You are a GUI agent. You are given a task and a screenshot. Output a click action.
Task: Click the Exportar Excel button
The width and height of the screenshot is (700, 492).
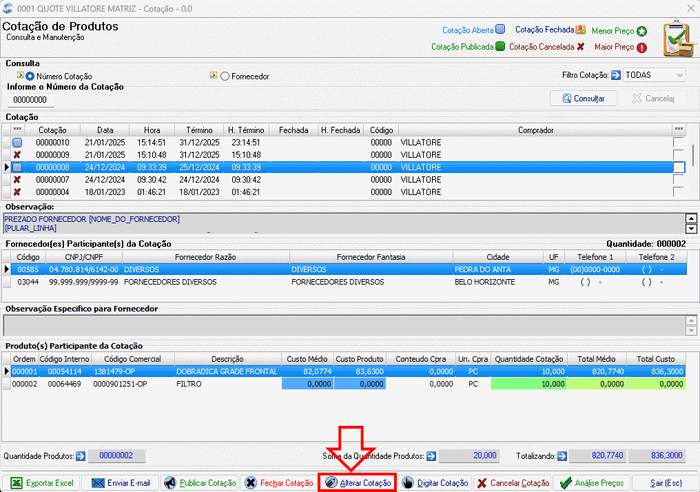coord(42,483)
